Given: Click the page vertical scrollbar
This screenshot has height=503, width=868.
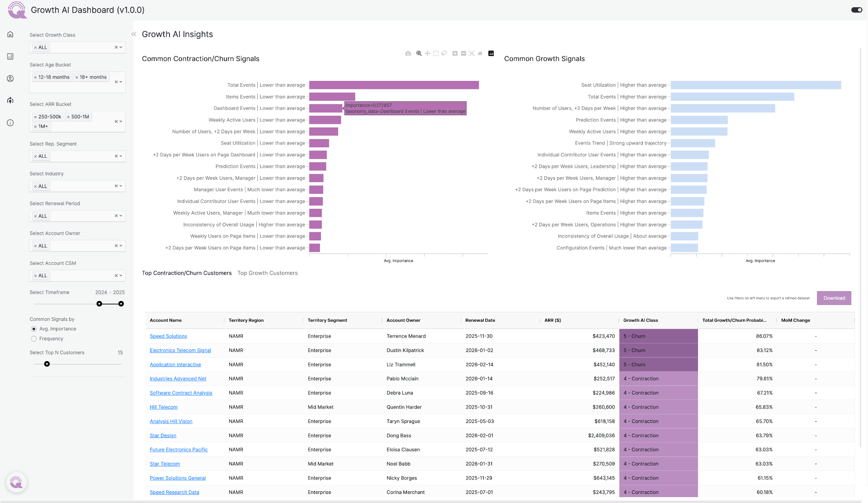Looking at the screenshot, I should click(x=860, y=248).
